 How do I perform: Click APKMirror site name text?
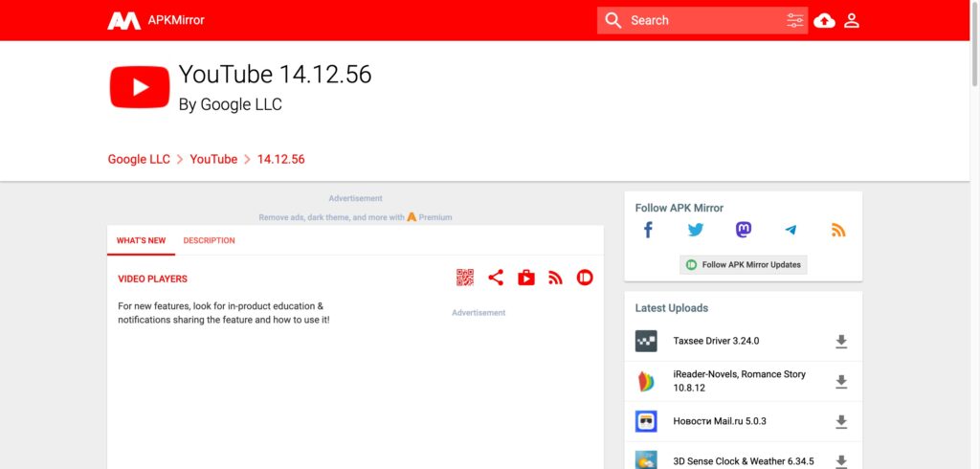(x=176, y=20)
